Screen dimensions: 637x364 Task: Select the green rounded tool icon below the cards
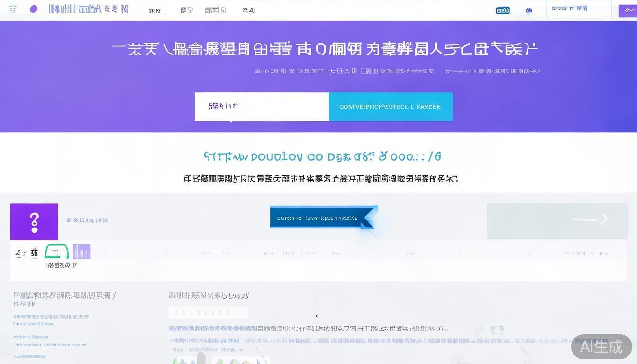click(x=56, y=252)
